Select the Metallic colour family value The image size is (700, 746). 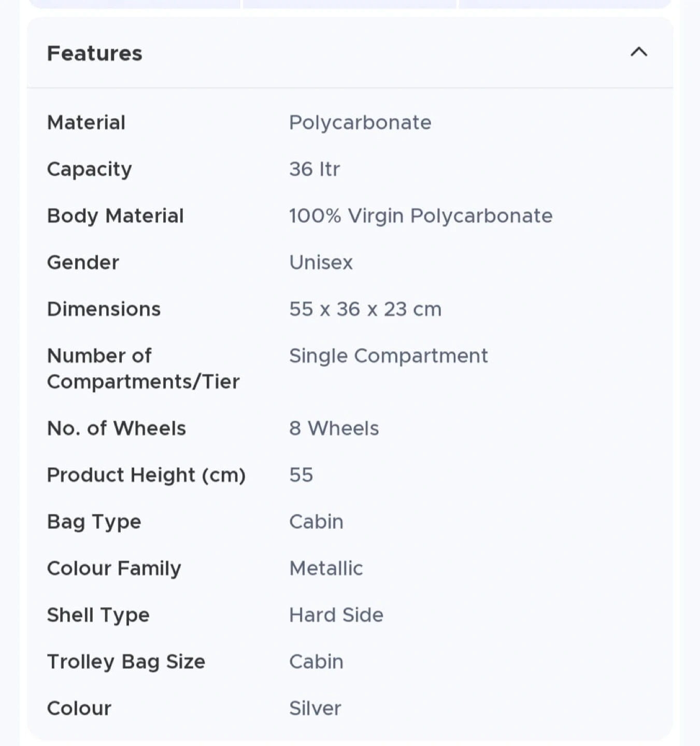(x=326, y=568)
